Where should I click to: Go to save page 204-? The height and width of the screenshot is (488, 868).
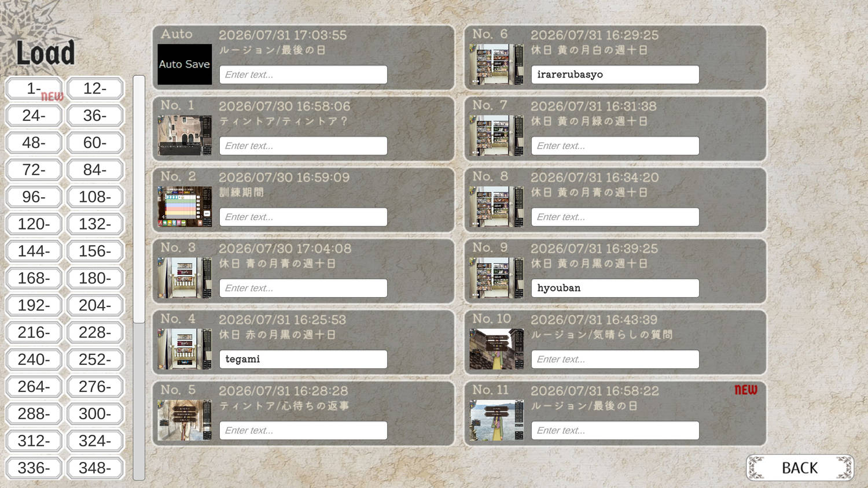[x=95, y=305]
